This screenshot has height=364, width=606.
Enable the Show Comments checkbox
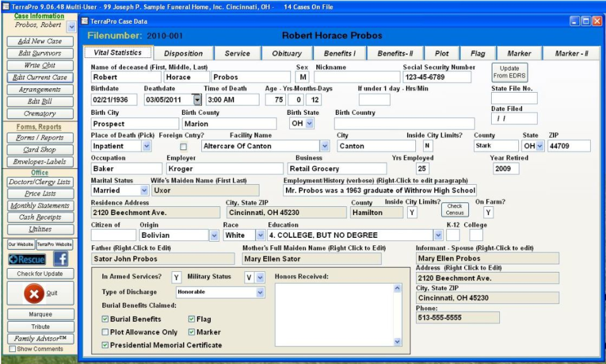click(13, 349)
